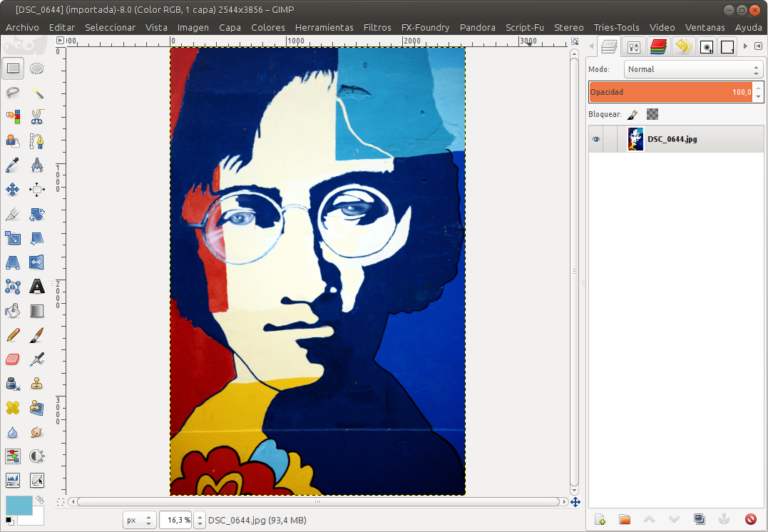Open image menu button at ruler corner

(60, 41)
